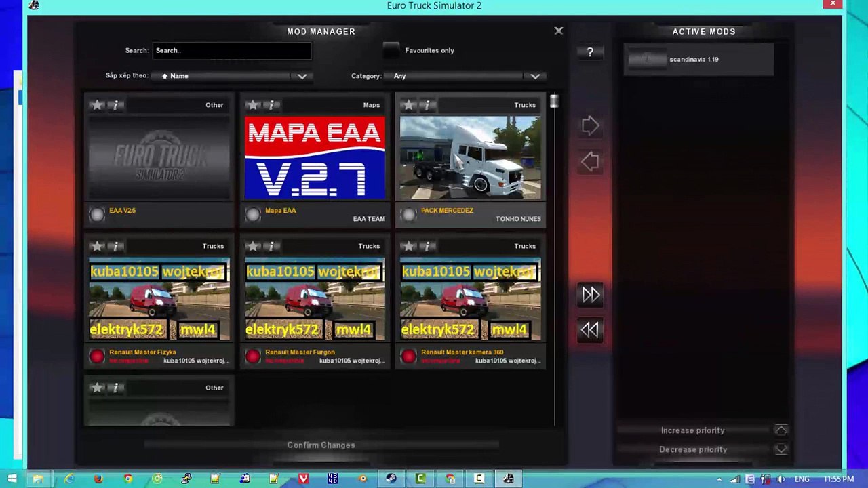Image resolution: width=868 pixels, height=488 pixels.
Task: Click the mod list scrollbar handle
Action: [x=554, y=102]
